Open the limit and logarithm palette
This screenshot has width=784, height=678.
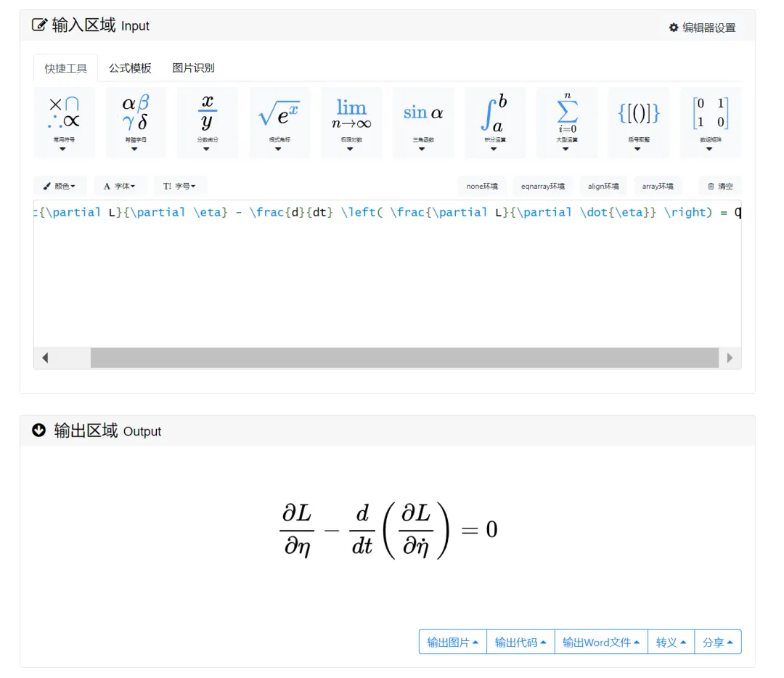[351, 122]
